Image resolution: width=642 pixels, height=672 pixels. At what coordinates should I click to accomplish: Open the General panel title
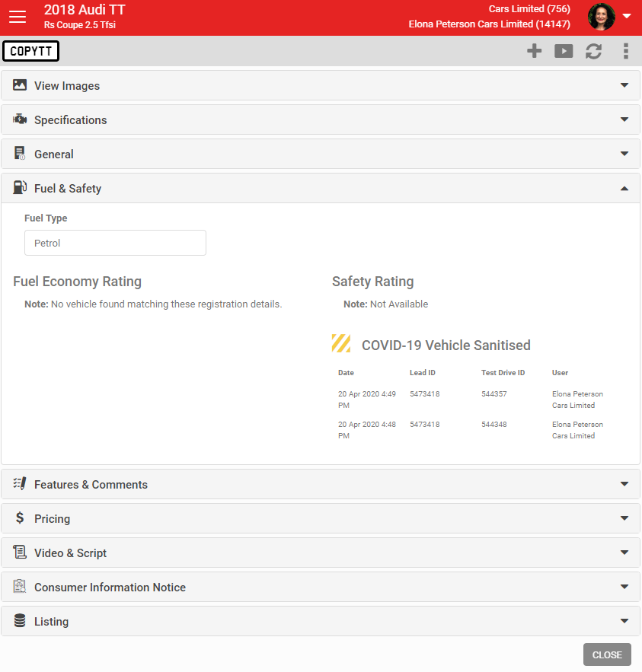click(53, 154)
